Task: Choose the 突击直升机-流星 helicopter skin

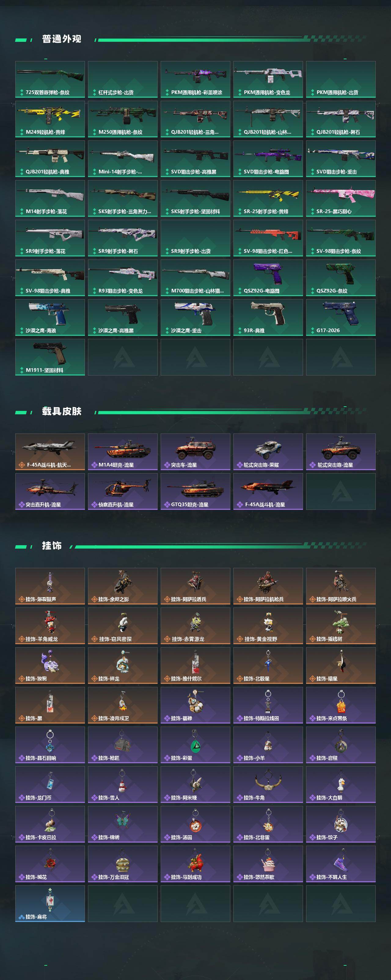Action: pos(50,492)
